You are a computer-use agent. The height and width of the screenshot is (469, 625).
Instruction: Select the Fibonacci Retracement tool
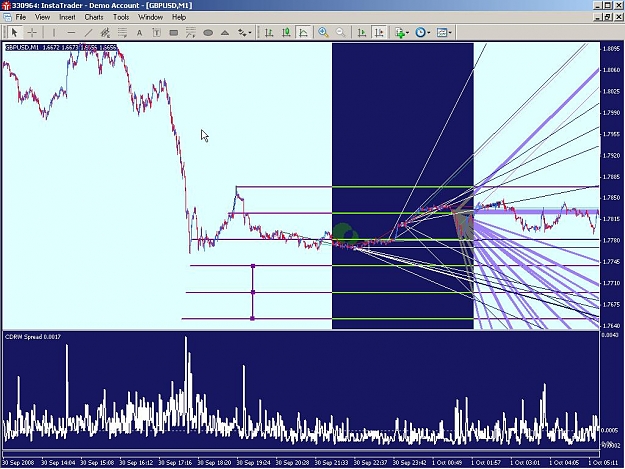pyautogui.click(x=122, y=32)
